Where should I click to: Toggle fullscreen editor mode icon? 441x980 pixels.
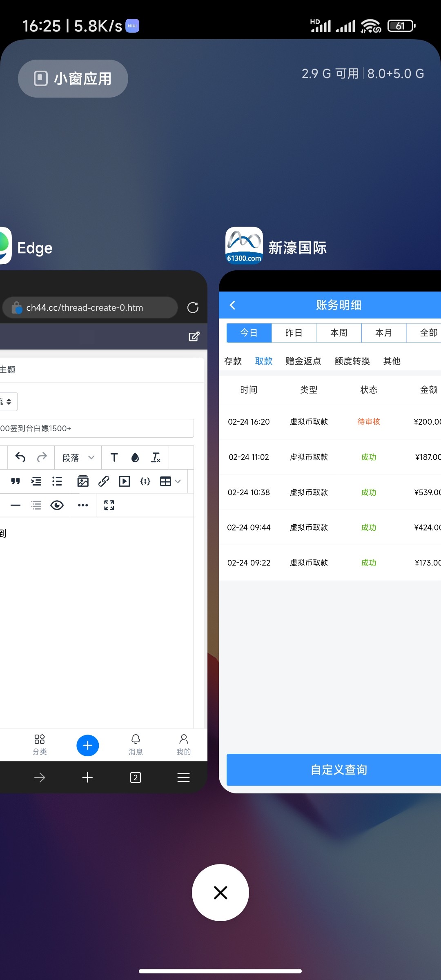pyautogui.click(x=109, y=506)
